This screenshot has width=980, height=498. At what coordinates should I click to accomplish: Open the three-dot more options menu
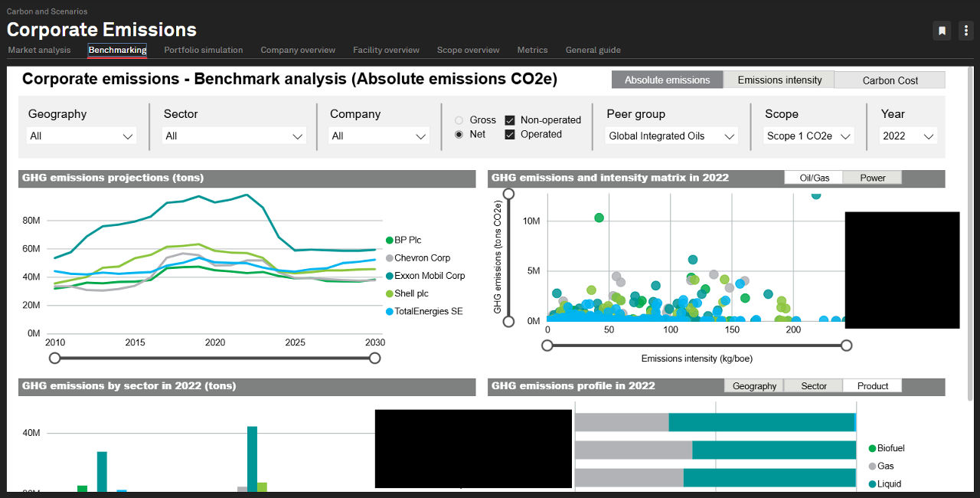click(x=965, y=31)
